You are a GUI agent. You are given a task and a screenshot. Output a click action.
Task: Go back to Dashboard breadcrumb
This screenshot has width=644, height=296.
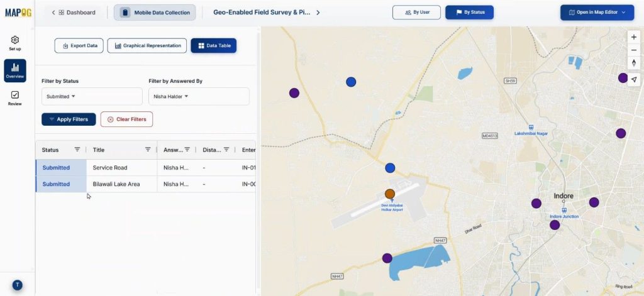click(74, 13)
